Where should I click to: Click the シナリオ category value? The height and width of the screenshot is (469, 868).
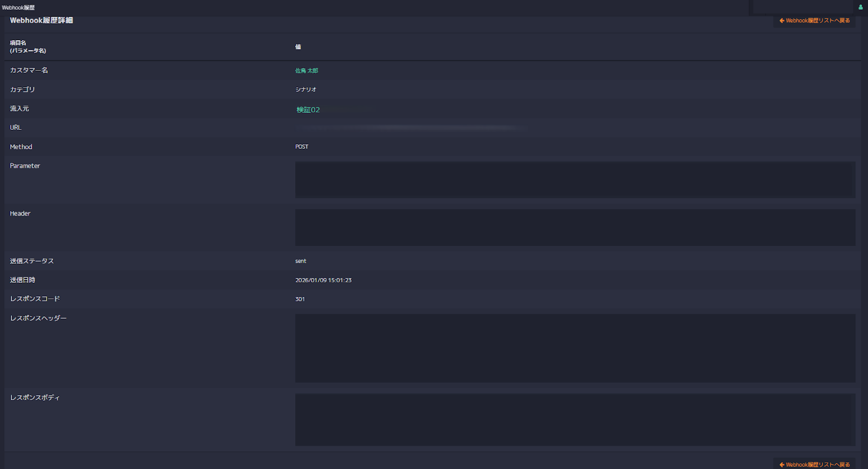point(306,90)
